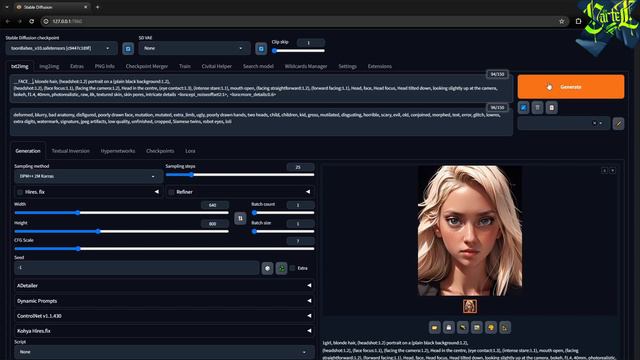Click the Width slider
The height and width of the screenshot is (360, 640).
[x=122, y=213]
